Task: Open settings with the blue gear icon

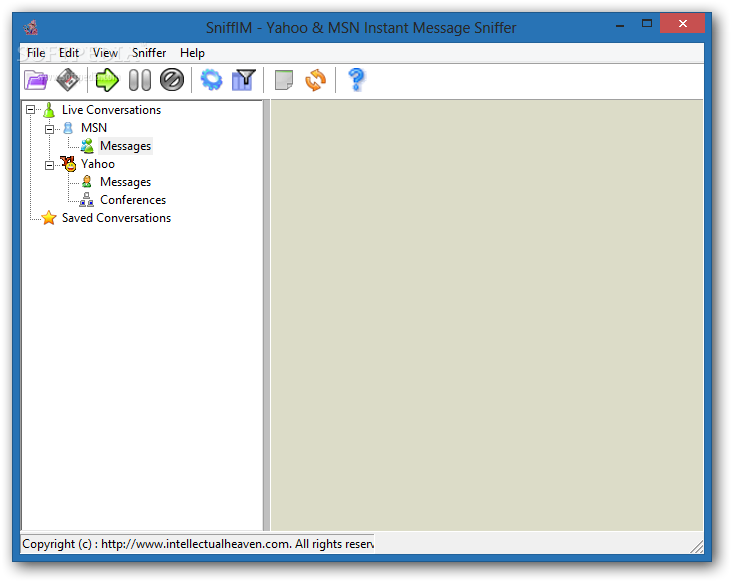Action: [x=211, y=80]
